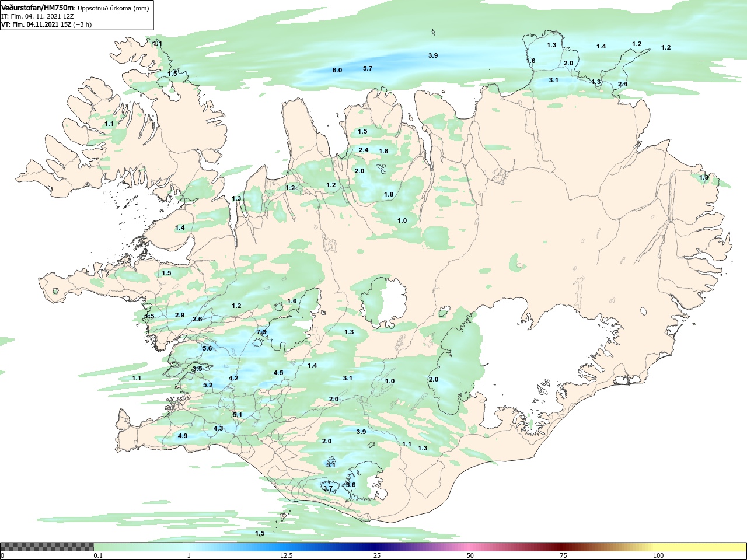Click the 2.6 precipitation value
This screenshot has height=560, width=747.
tap(197, 319)
